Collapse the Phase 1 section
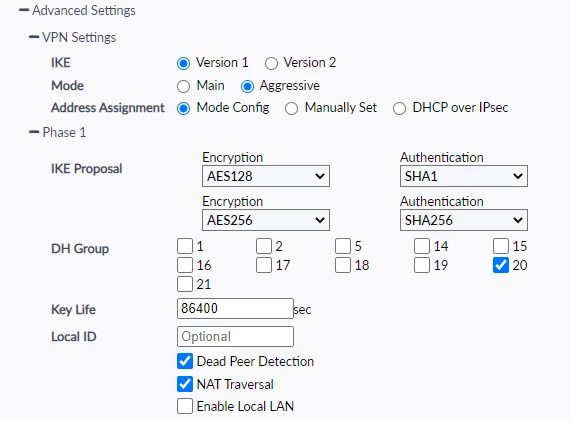The width and height of the screenshot is (571, 421). click(x=34, y=132)
